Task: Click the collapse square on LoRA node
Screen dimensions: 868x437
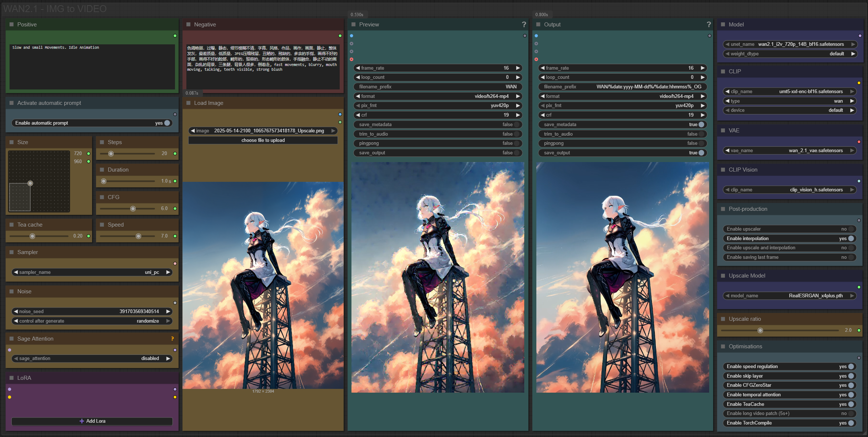Action: click(x=12, y=378)
